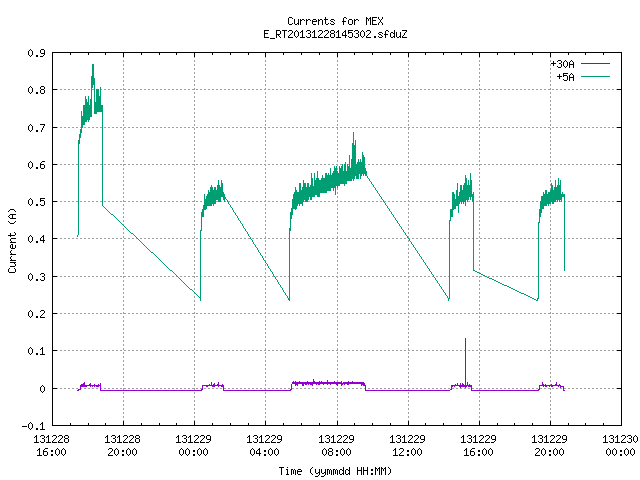Click the chart title 'Currents for MEX'
The image size is (640, 480).
pos(335,21)
